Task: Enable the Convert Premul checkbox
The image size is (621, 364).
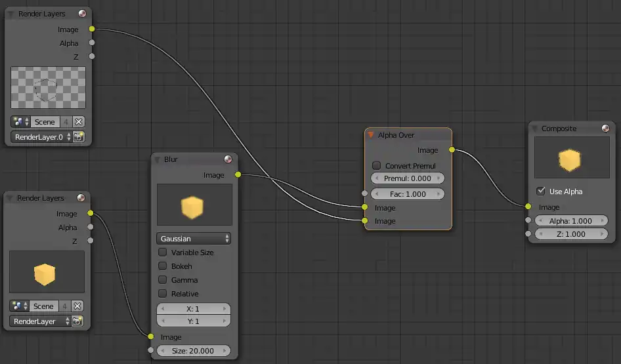Action: pos(376,166)
